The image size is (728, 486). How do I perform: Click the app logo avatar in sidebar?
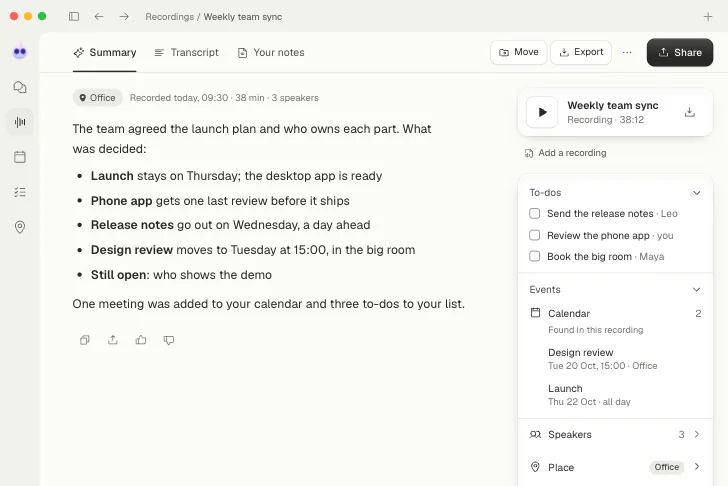20,52
